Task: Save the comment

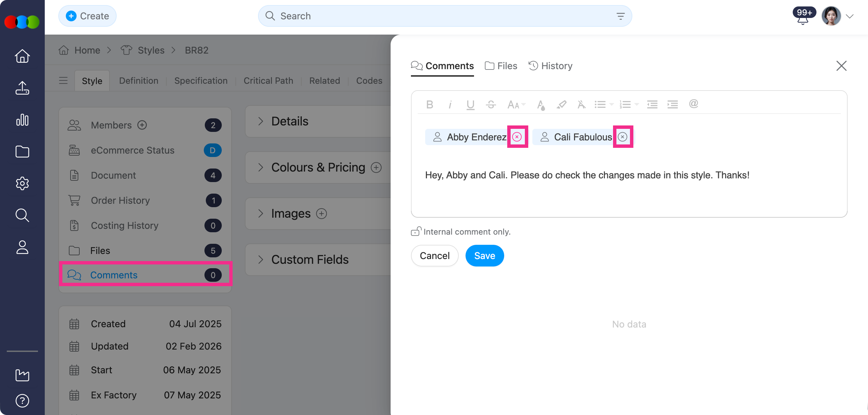Action: click(485, 256)
